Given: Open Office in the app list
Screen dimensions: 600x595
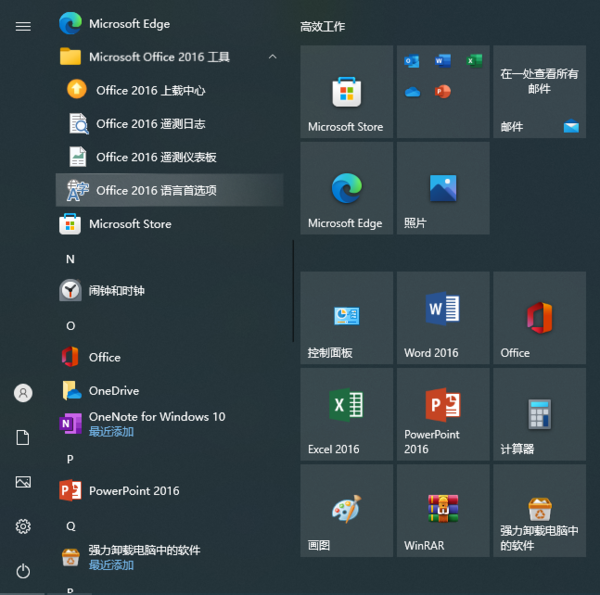Looking at the screenshot, I should [x=170, y=357].
